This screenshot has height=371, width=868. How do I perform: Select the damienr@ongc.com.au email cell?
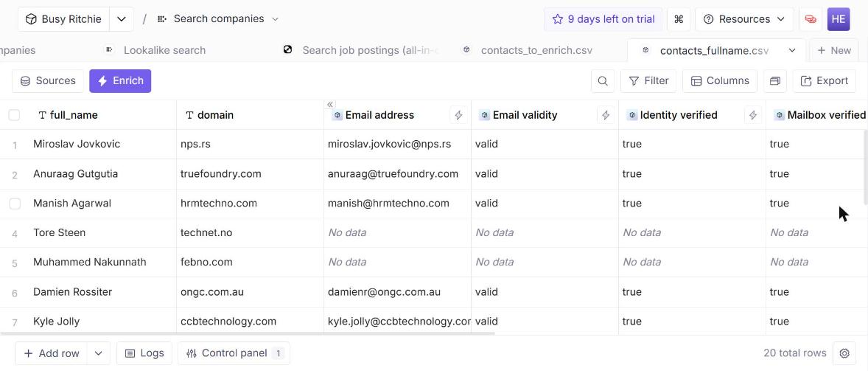coord(397,292)
